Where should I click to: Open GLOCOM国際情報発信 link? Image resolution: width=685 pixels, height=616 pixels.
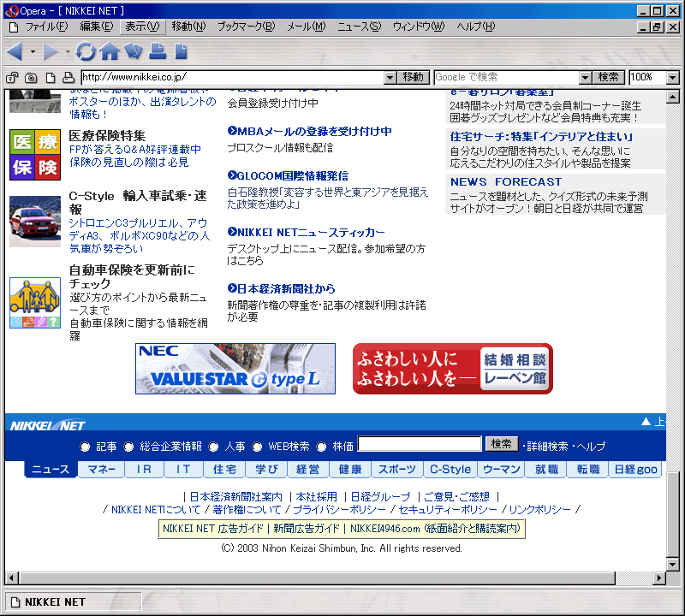[288, 175]
